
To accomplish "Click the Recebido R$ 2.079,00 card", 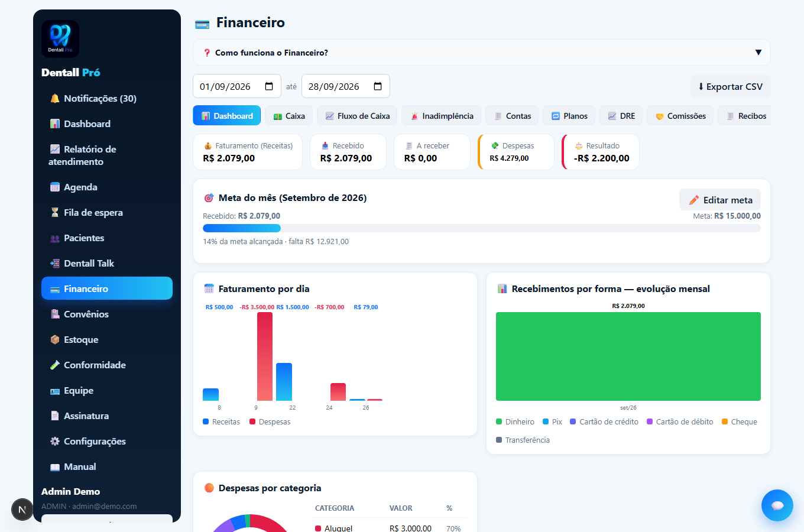I will [348, 152].
